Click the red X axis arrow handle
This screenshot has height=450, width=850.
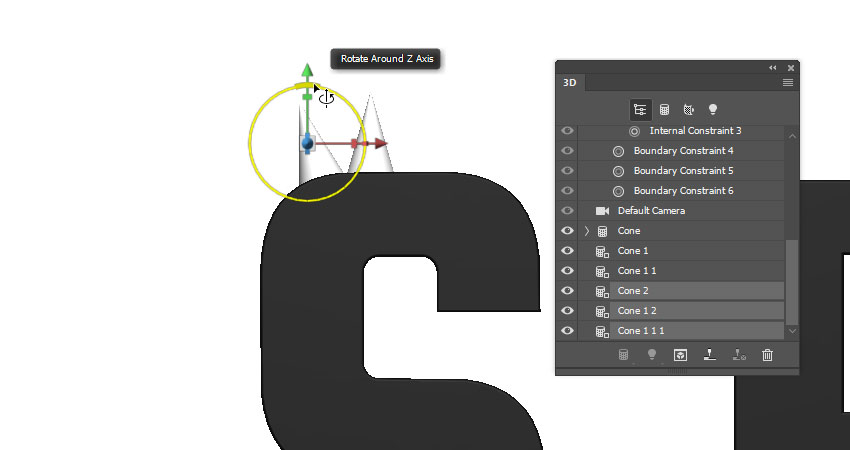381,144
